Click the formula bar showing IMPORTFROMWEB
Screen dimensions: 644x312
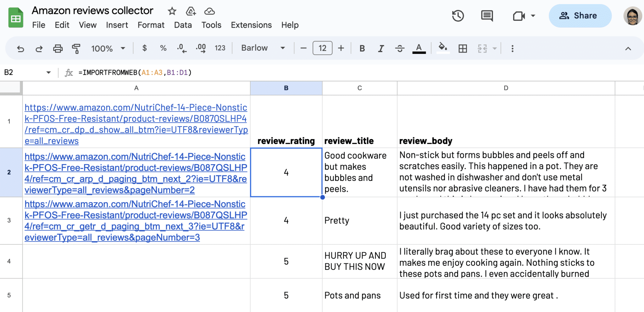tap(135, 72)
